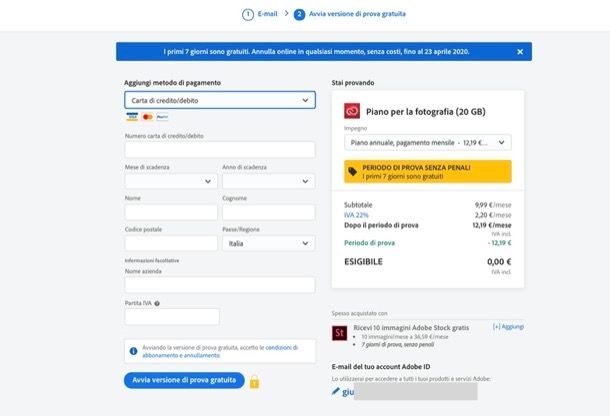Open the Anno di scadenza dropdown

coord(268,181)
